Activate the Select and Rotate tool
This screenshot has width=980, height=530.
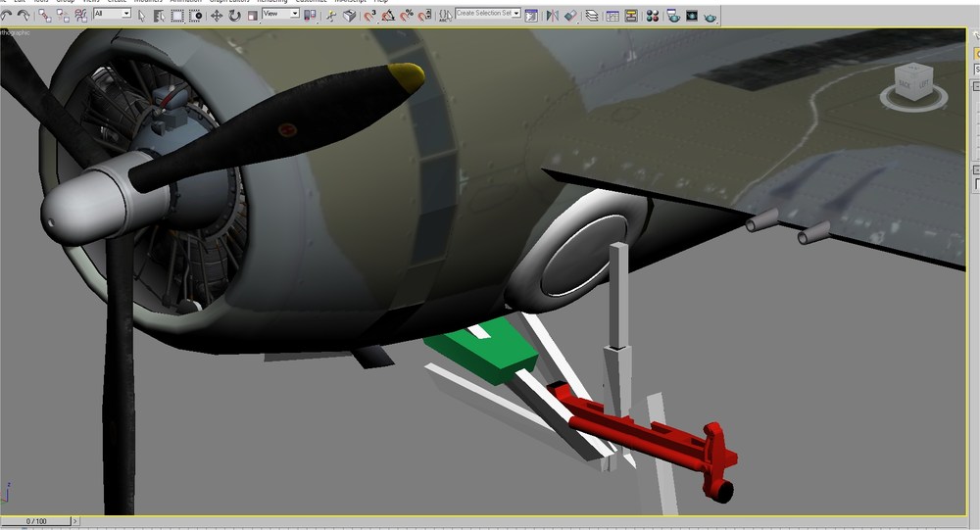234,16
